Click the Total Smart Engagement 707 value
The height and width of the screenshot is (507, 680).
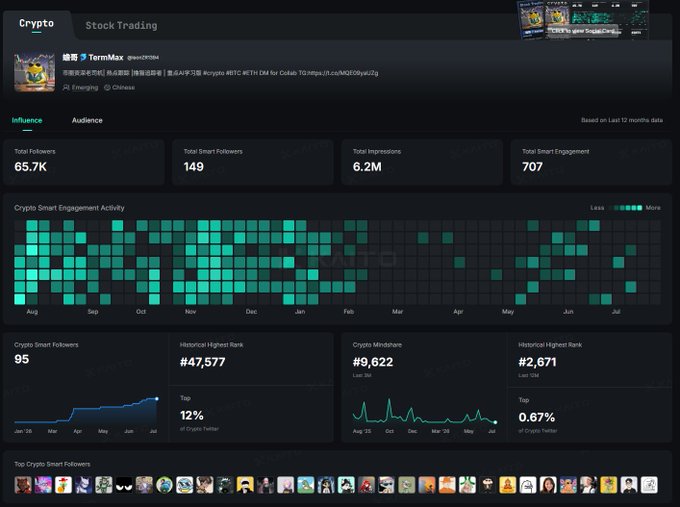(x=533, y=167)
